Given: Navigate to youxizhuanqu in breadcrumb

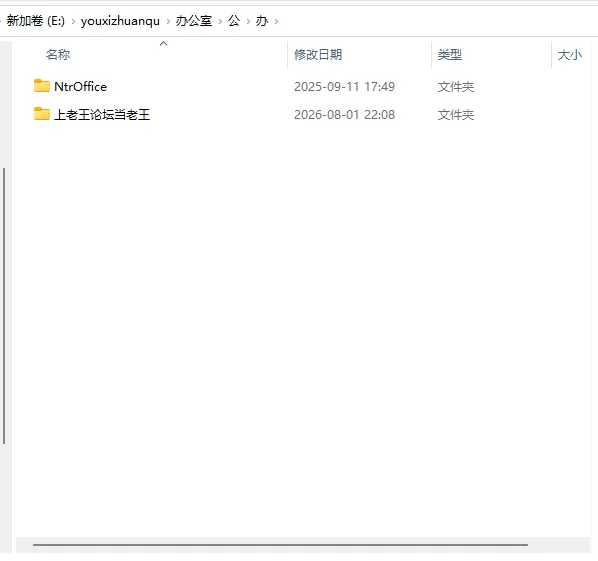Looking at the screenshot, I should pyautogui.click(x=120, y=21).
